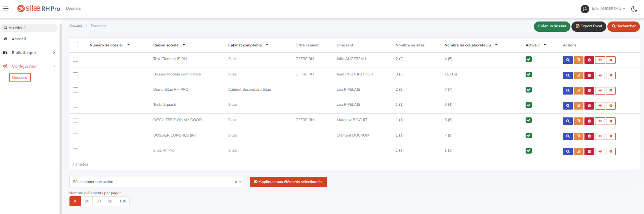The height and width of the screenshot is (214, 644).
Task: Toggle Activé checkbox for Test Clement ISIRH
Action: pos(528,59)
